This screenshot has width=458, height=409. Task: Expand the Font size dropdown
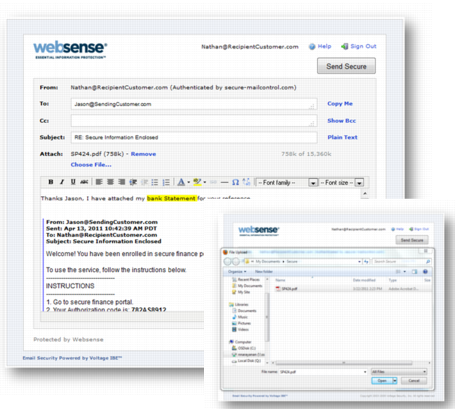pyautogui.click(x=359, y=183)
